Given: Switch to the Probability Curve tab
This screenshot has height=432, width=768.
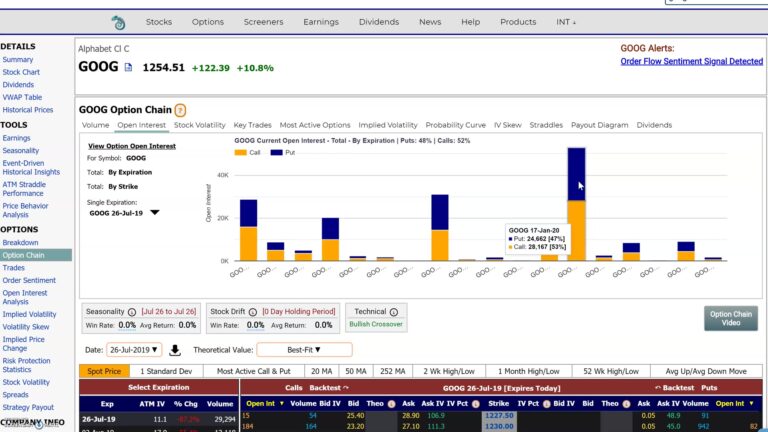Looking at the screenshot, I should click(x=456, y=125).
